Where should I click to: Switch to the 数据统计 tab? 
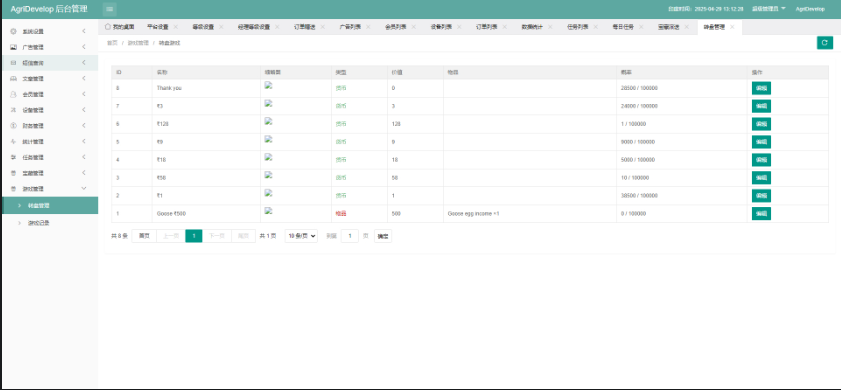tap(532, 27)
